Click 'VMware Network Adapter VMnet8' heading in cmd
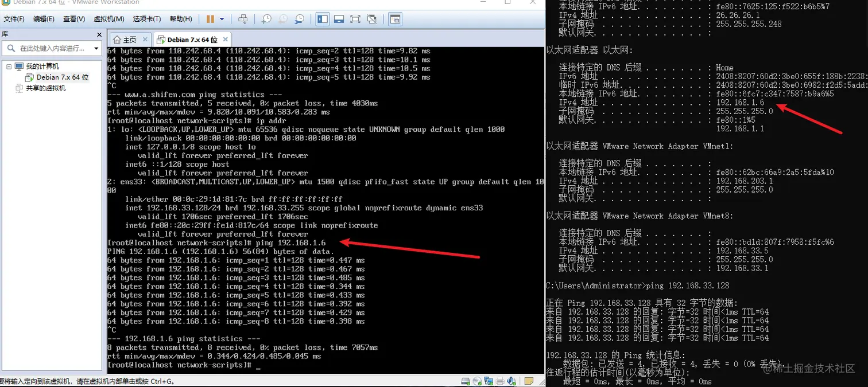This screenshot has height=387, width=868. click(x=639, y=216)
